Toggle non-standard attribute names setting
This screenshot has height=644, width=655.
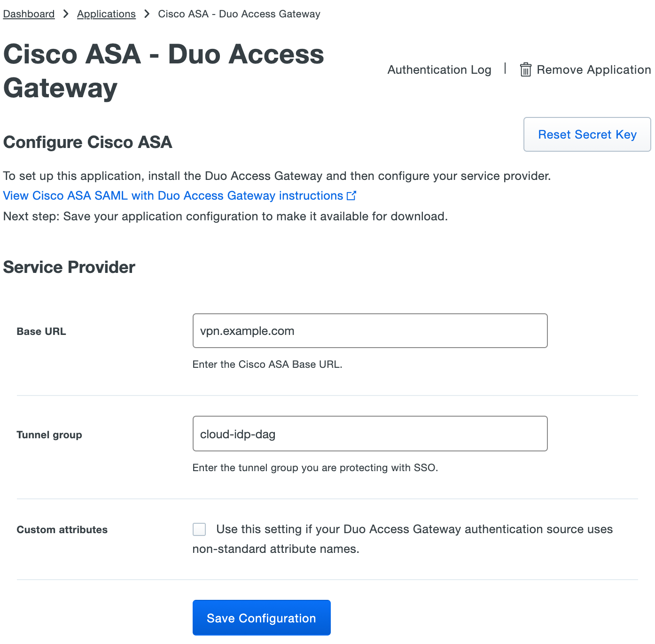click(x=199, y=529)
